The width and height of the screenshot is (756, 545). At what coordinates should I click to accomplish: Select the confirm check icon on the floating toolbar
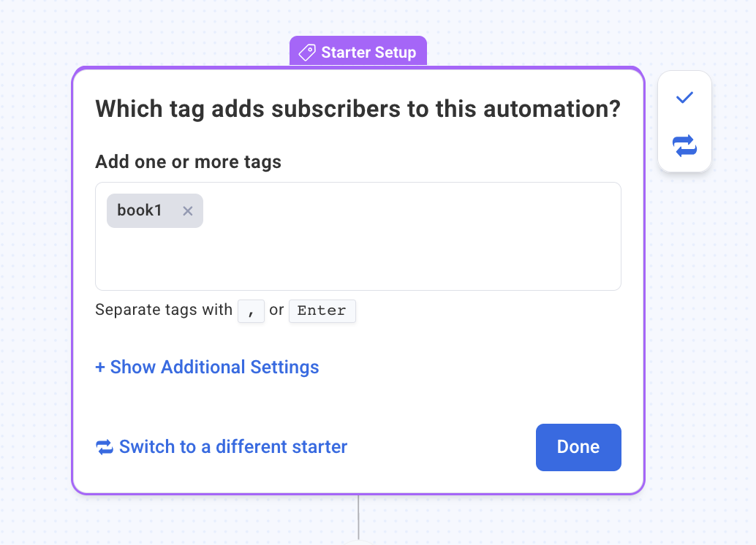684,97
